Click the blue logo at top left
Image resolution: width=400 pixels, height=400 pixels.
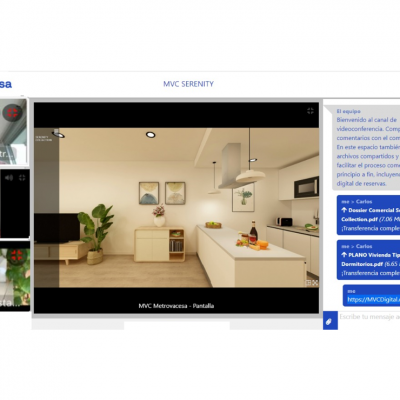point(6,84)
